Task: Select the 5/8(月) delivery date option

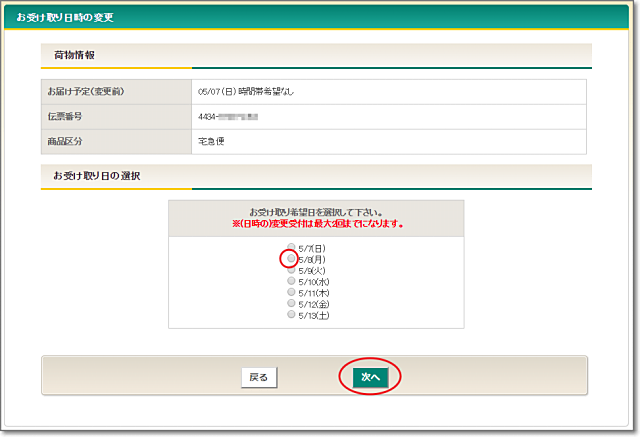Action: 291,258
